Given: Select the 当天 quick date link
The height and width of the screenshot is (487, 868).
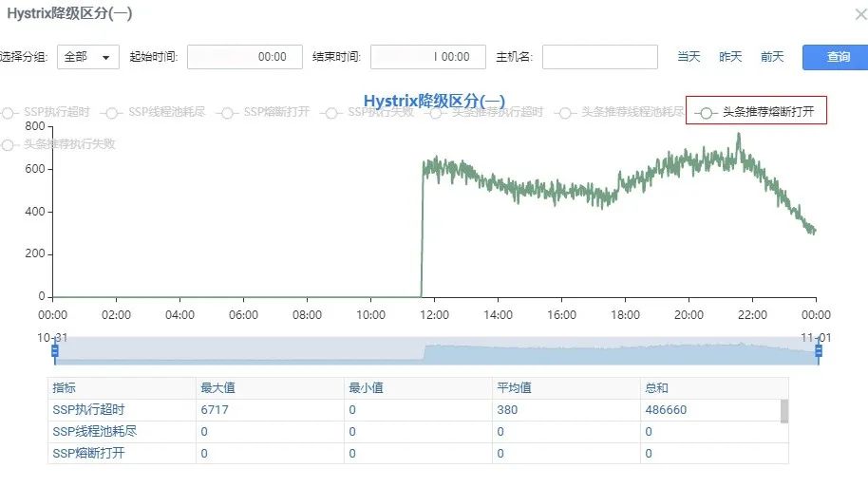Looking at the screenshot, I should 689,56.
